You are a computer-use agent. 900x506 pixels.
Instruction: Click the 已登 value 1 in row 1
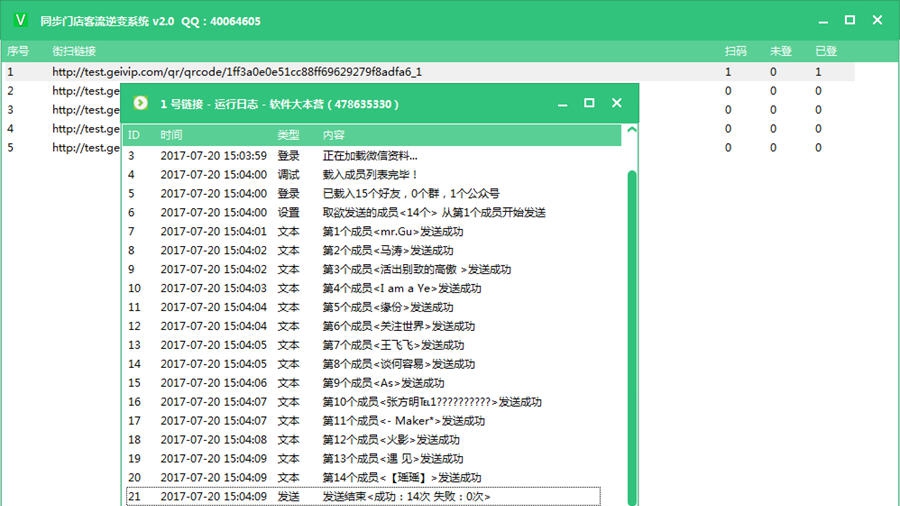point(818,72)
